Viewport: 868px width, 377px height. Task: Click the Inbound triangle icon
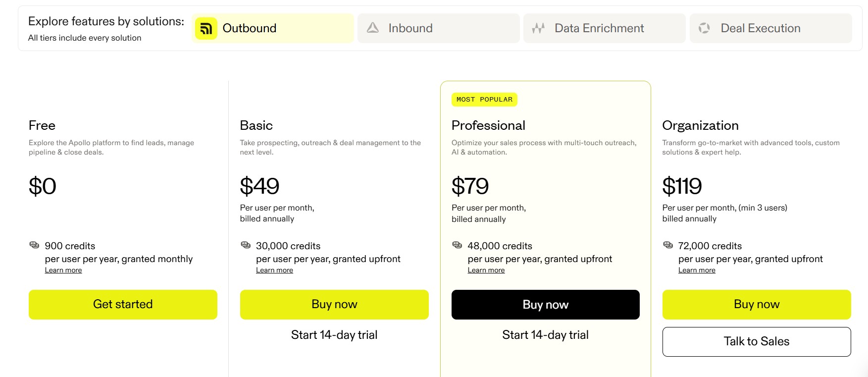point(372,28)
